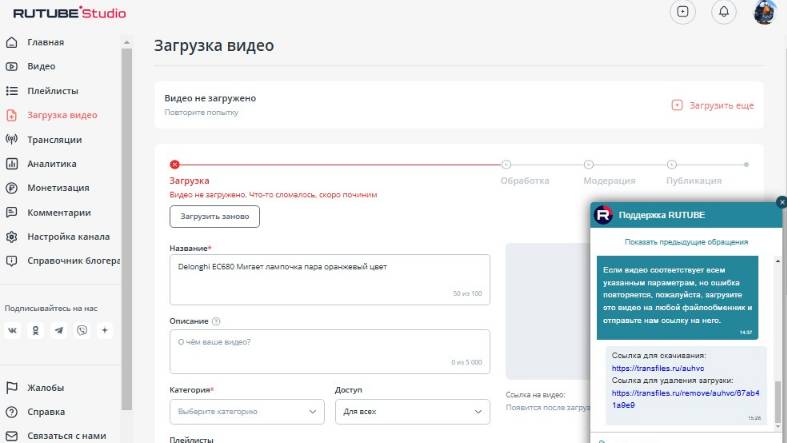Click the Комментарии speech bubble icon
Image resolution: width=787 pixels, height=443 pixels.
click(x=12, y=212)
